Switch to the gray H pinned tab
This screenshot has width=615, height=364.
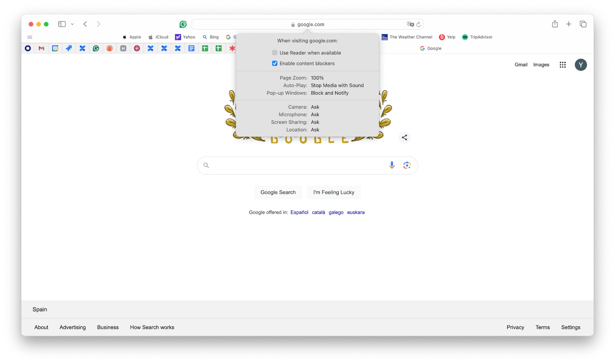tap(123, 48)
